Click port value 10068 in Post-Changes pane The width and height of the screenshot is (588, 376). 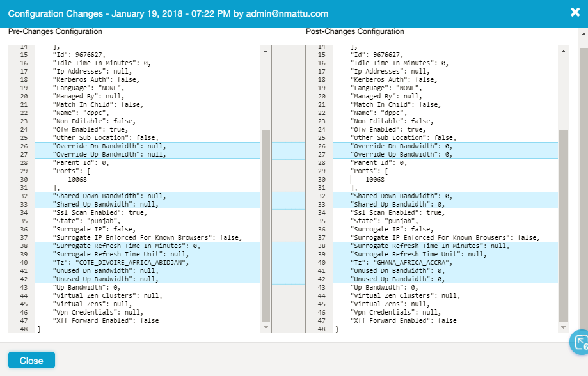point(375,180)
